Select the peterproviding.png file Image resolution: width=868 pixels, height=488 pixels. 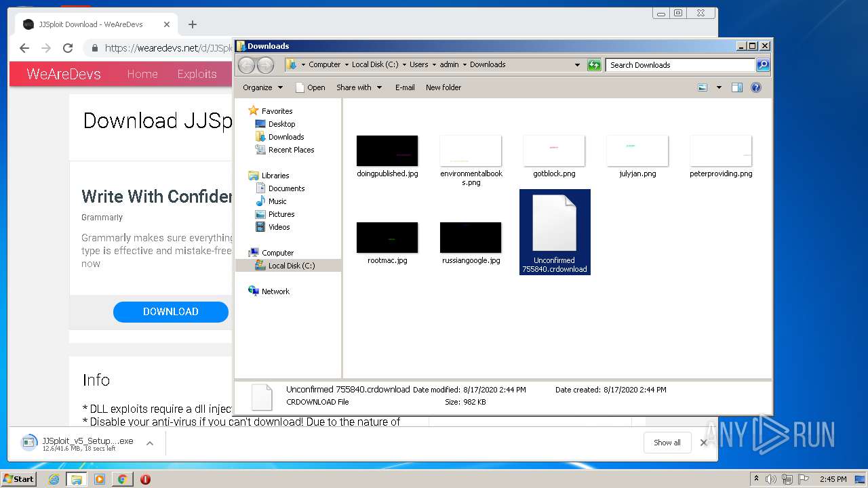pos(721,157)
